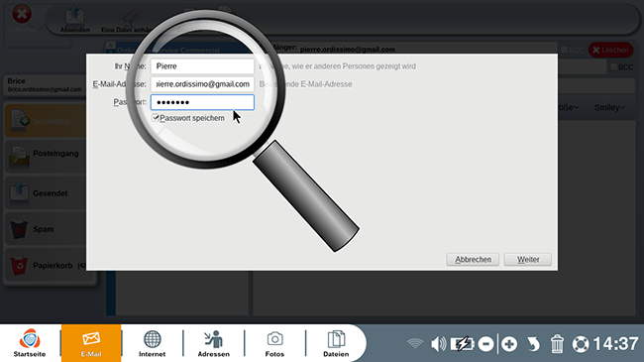Click the Abbrechen button
Screen dimensions: 644x362
473,260
